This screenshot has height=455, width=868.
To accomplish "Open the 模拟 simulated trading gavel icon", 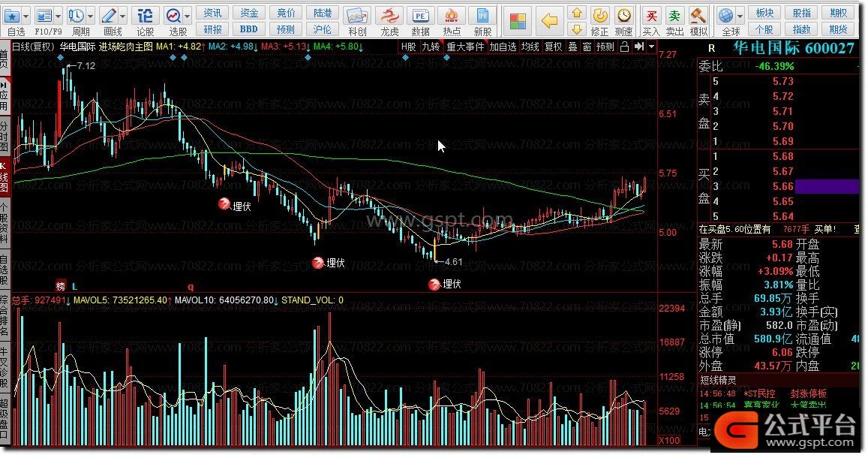I will pos(698,16).
